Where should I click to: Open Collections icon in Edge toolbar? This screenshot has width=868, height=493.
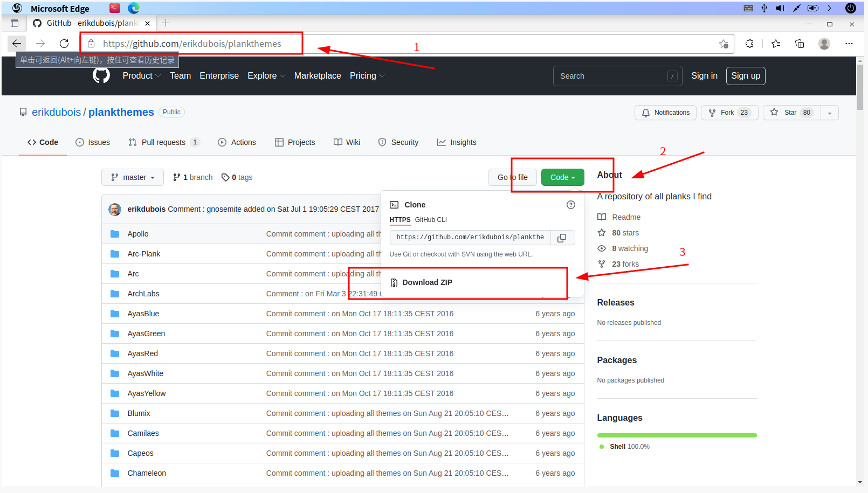coord(800,44)
